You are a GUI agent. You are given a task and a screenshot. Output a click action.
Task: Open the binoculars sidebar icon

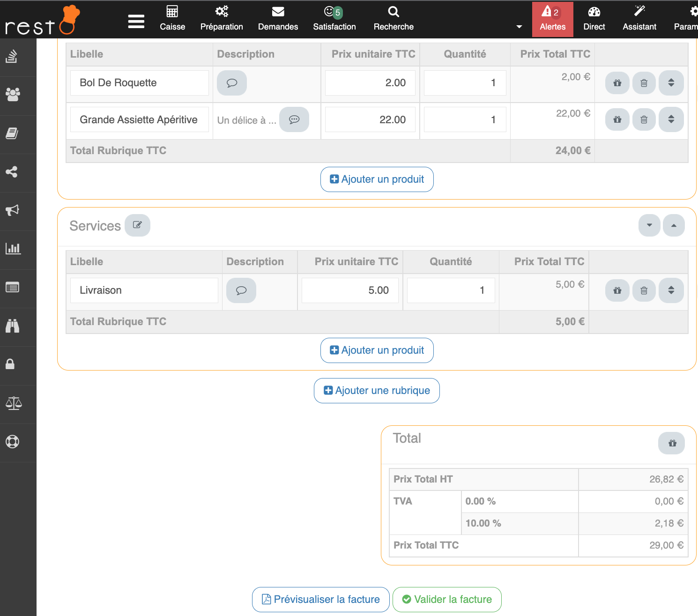(13, 326)
